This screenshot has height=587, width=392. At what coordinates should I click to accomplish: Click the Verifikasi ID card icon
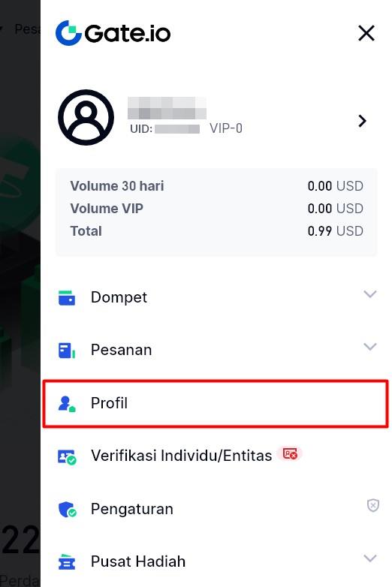[x=67, y=456]
